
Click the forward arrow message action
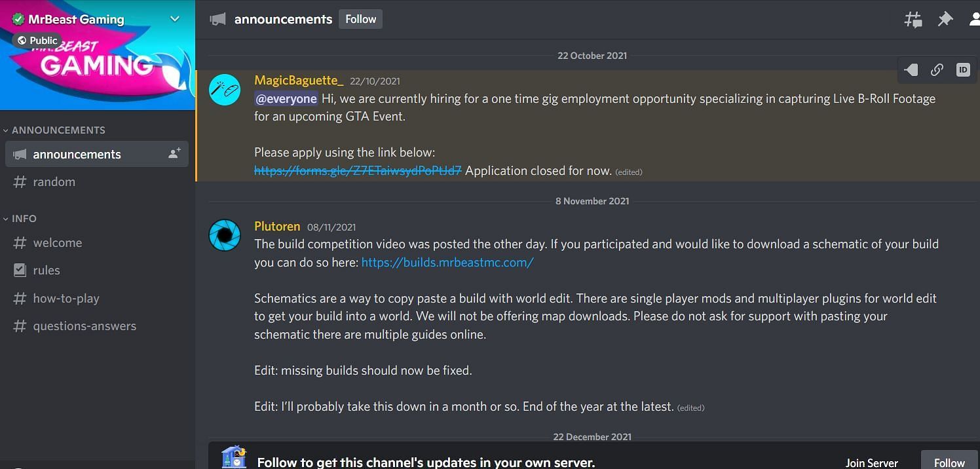(x=910, y=70)
